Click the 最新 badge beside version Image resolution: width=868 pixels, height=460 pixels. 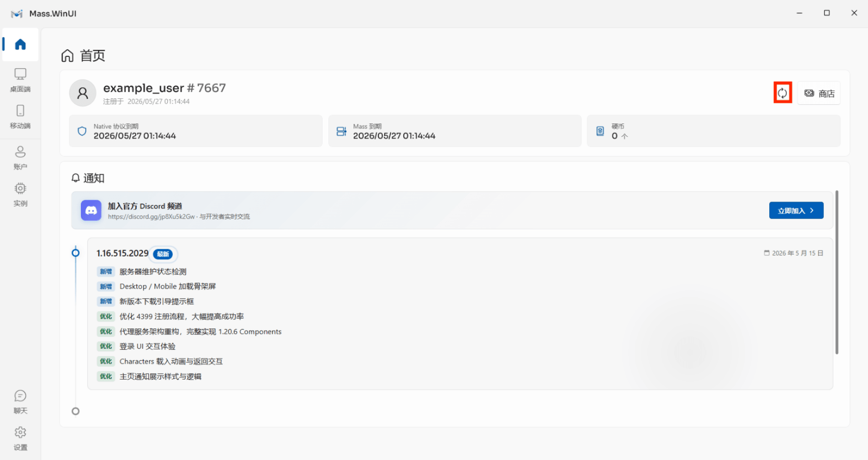point(163,254)
